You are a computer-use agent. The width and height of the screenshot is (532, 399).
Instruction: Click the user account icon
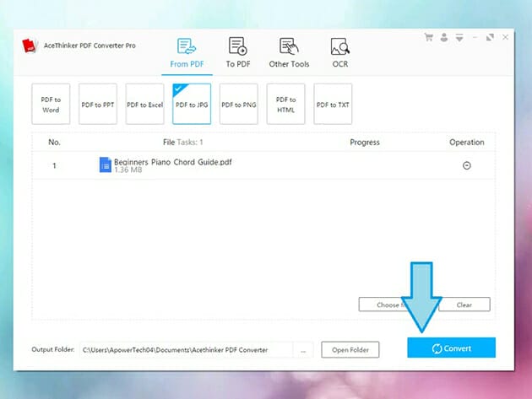(x=442, y=37)
